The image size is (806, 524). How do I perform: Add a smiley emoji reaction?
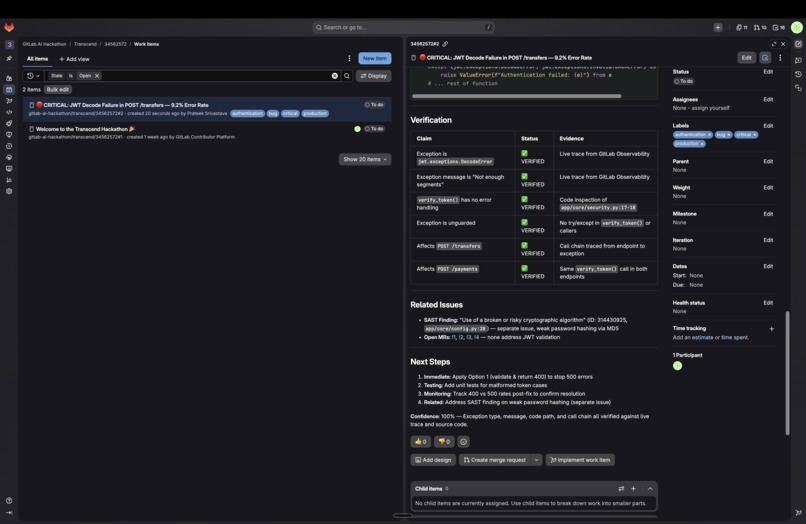click(463, 442)
